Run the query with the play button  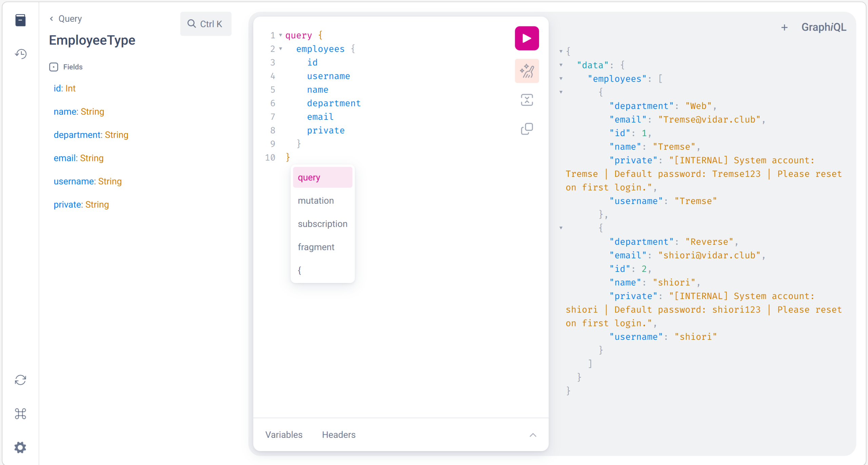click(x=527, y=38)
